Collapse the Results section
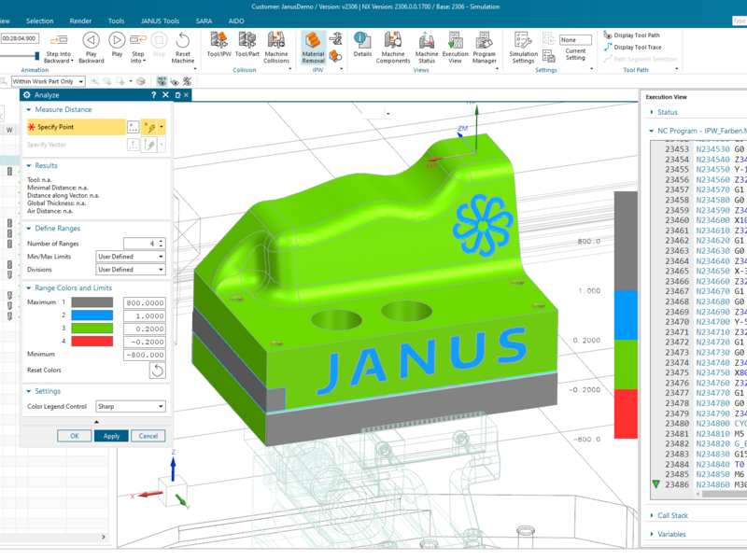Viewport: 747px width, 560px height. point(29,166)
